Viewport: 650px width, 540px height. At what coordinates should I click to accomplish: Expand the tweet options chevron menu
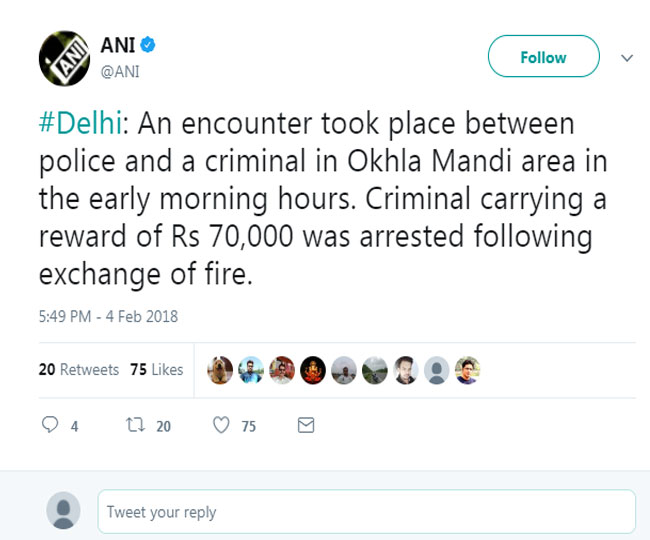[627, 58]
